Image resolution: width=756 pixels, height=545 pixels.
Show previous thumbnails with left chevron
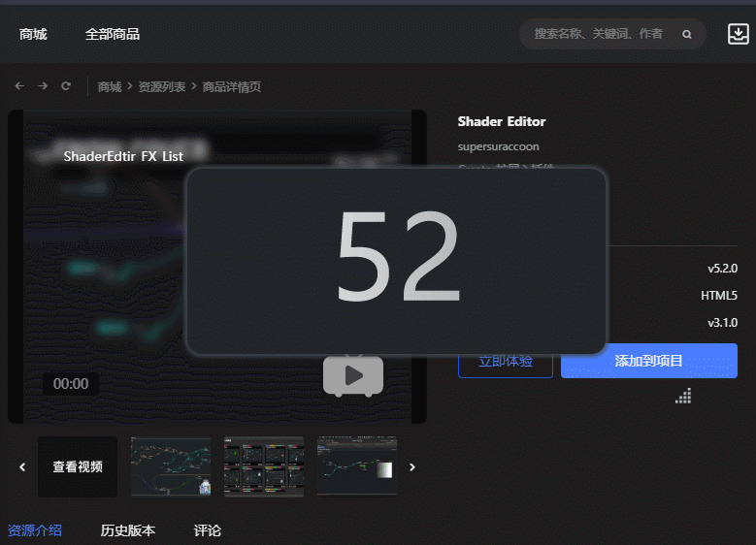click(x=22, y=467)
